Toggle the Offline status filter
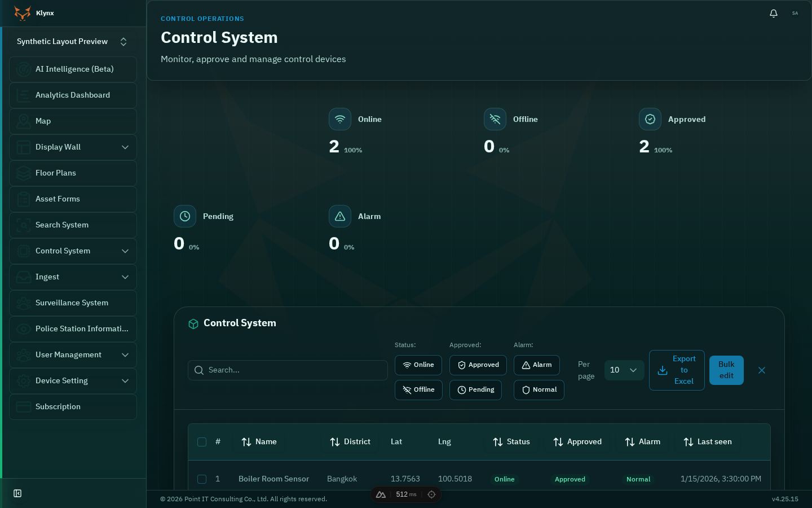The image size is (812, 508). [418, 390]
